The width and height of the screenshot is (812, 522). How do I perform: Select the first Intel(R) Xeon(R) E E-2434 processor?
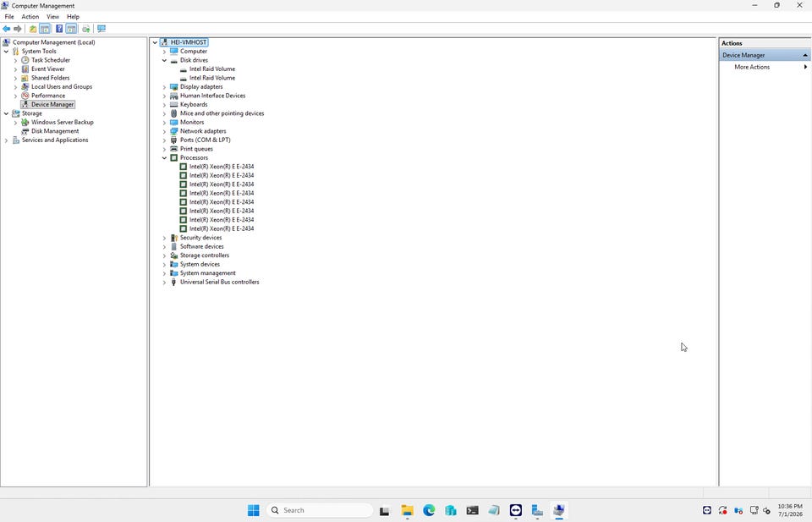pos(221,167)
